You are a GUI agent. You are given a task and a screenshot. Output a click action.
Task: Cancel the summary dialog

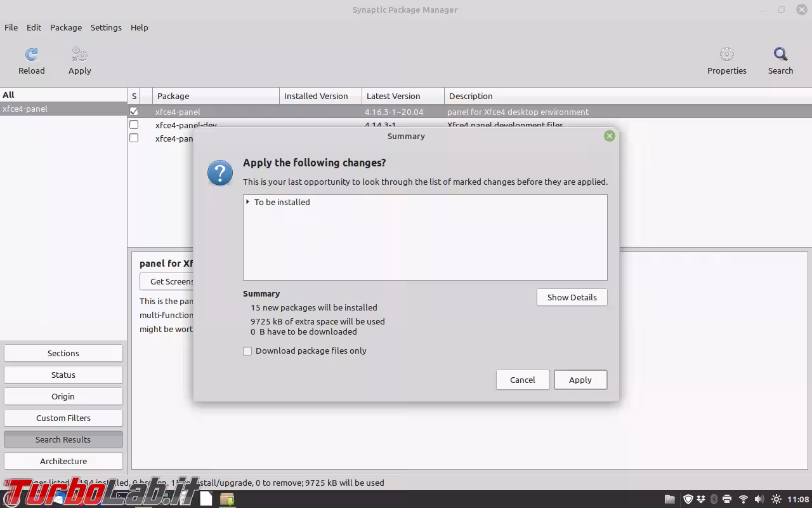pos(522,380)
